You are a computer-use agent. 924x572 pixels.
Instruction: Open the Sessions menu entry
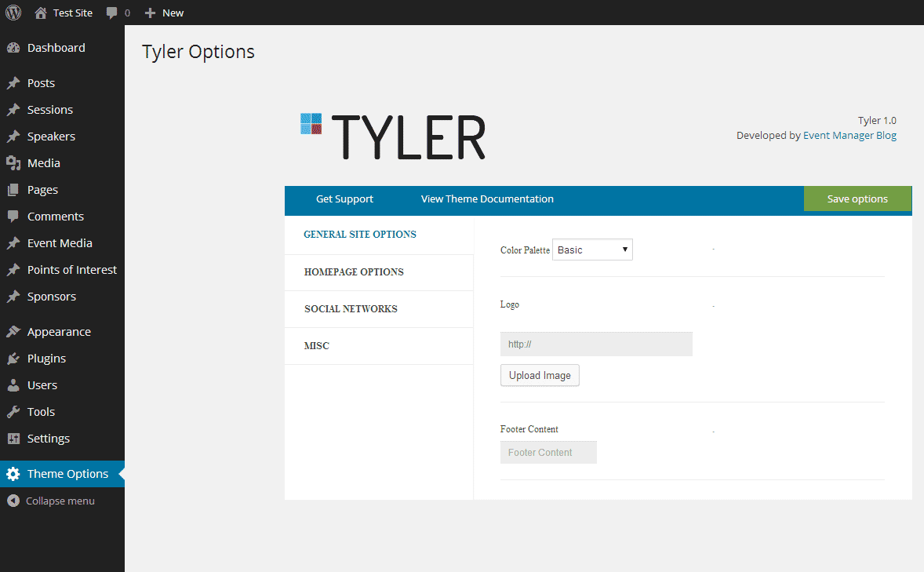pos(50,110)
